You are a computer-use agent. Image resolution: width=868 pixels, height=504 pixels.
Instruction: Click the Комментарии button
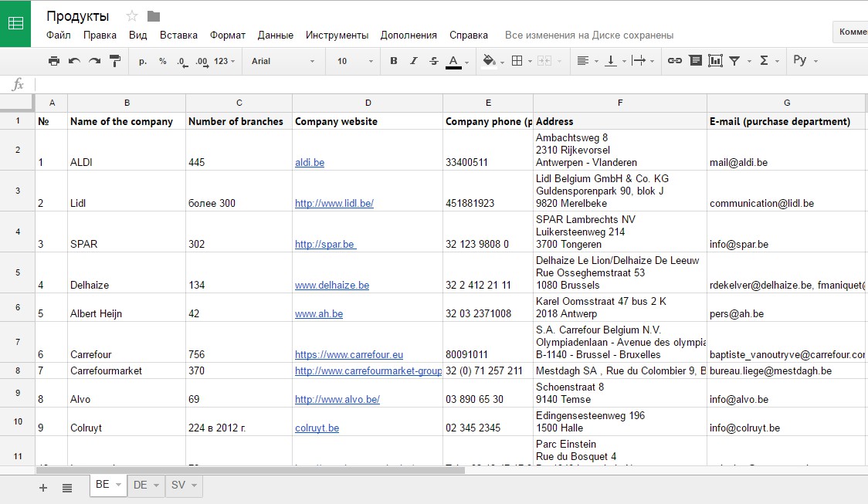[851, 32]
